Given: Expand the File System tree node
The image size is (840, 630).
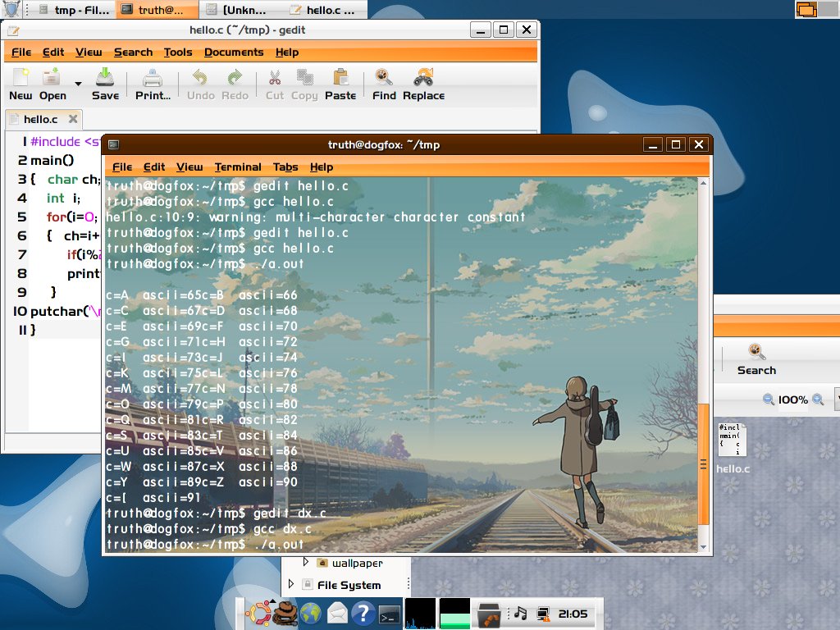Looking at the screenshot, I should (290, 584).
